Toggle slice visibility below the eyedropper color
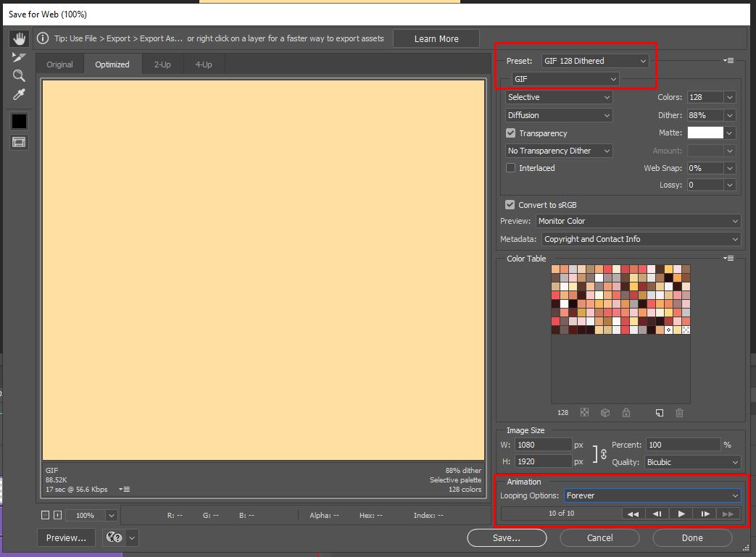 19,142
